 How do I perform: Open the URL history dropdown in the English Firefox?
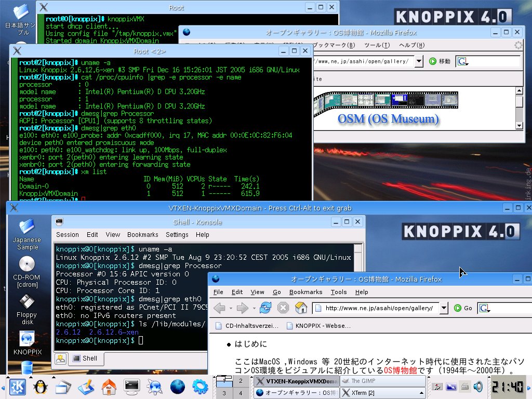(x=444, y=308)
